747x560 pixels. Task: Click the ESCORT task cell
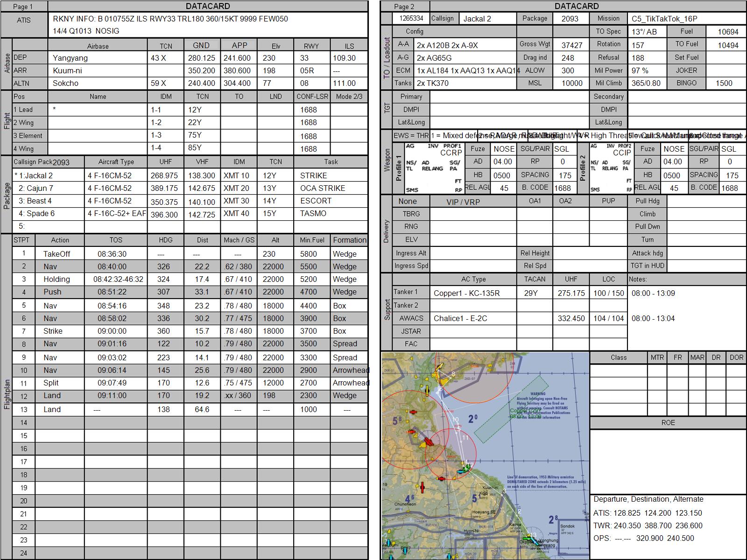316,201
